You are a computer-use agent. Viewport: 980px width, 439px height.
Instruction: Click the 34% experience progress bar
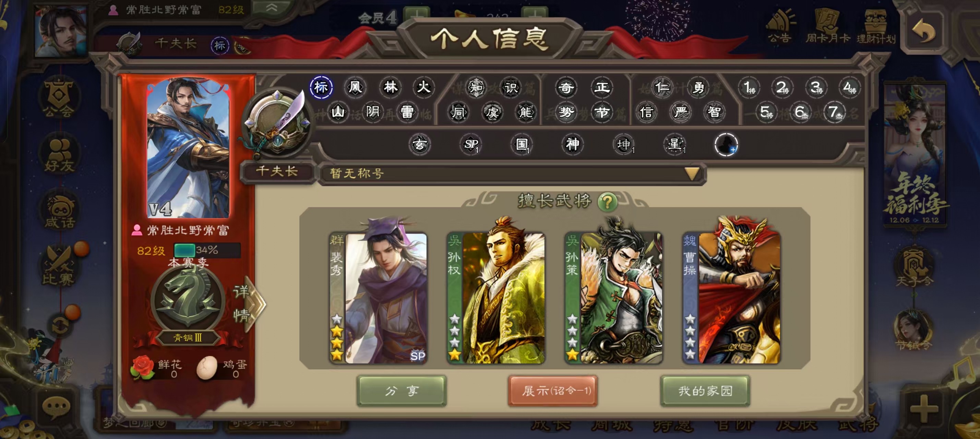[x=207, y=250]
